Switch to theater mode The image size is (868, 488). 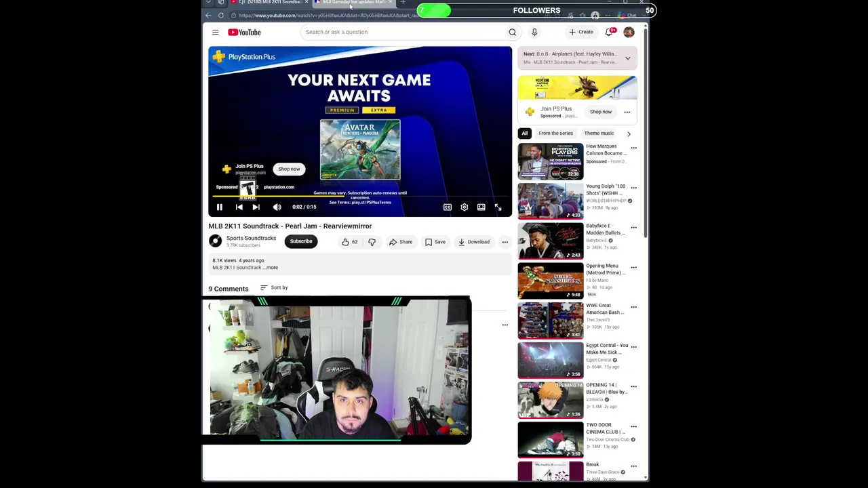pyautogui.click(x=481, y=207)
